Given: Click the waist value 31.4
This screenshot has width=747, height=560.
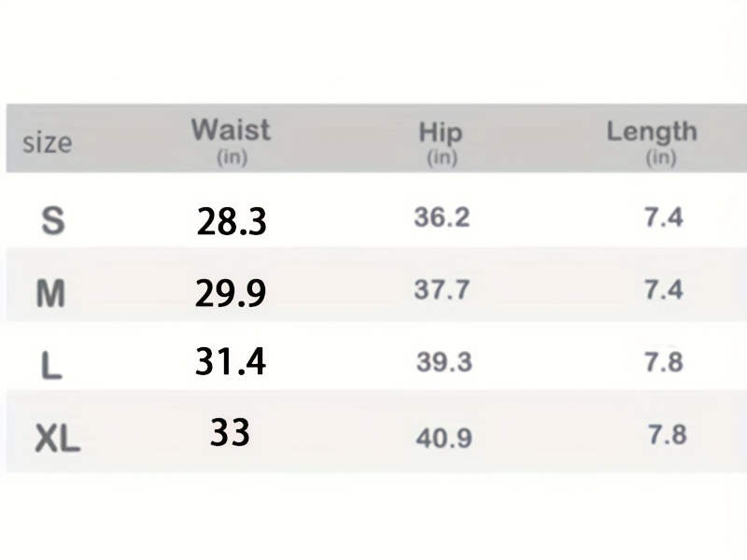Looking at the screenshot, I should tap(231, 361).
